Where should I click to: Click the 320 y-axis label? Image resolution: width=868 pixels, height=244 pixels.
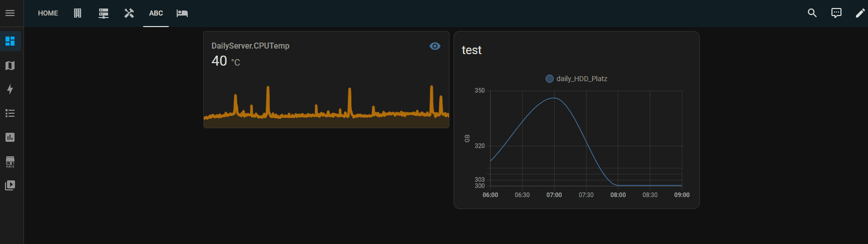pyautogui.click(x=480, y=146)
